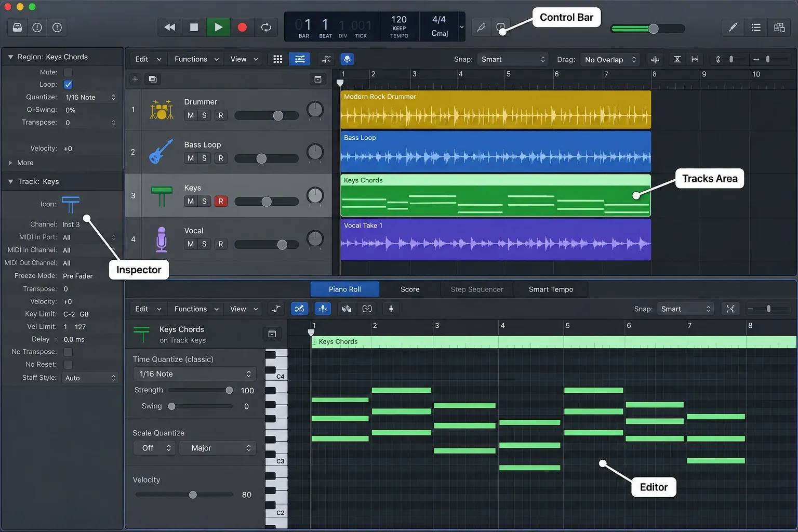
Task: Mute the Drummer track
Action: click(x=191, y=115)
